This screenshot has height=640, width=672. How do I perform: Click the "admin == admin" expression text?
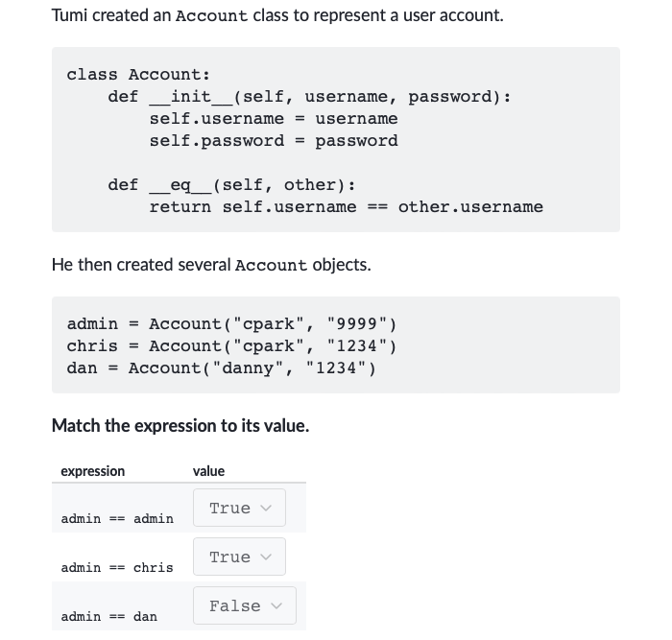pos(117,519)
